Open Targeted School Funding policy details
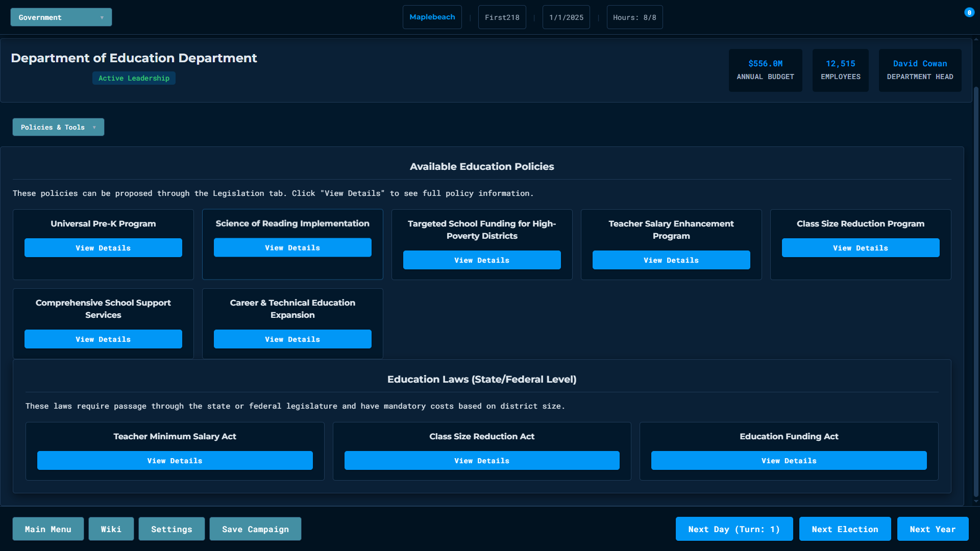Viewport: 980px width, 551px height. pyautogui.click(x=482, y=260)
